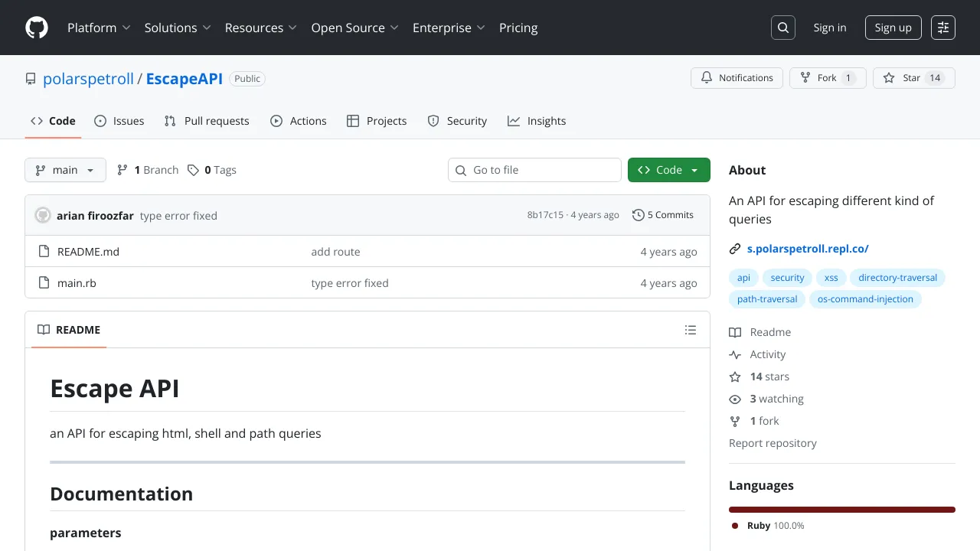Open main.rb's 'type error fixed' commit message
The image size is (980, 551).
(350, 283)
